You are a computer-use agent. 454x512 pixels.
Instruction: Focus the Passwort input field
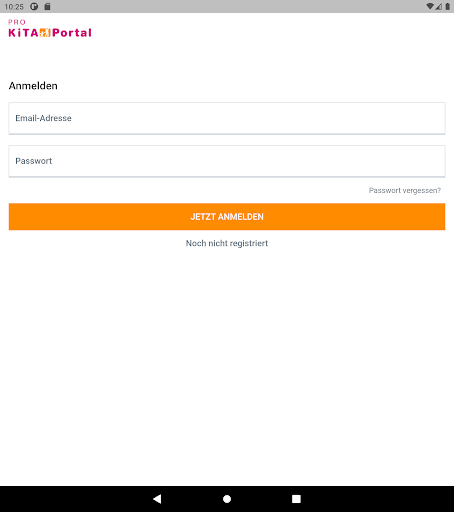pyautogui.click(x=227, y=161)
